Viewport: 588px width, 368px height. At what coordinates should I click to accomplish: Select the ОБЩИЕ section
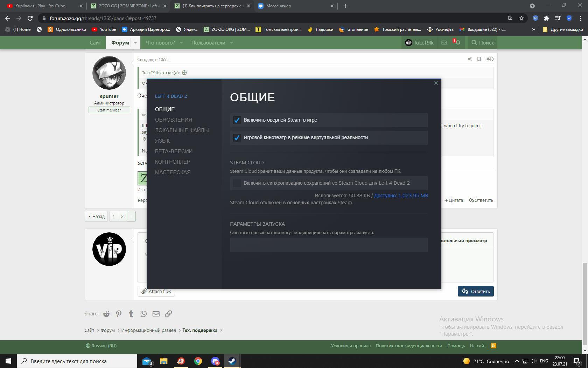165,109
